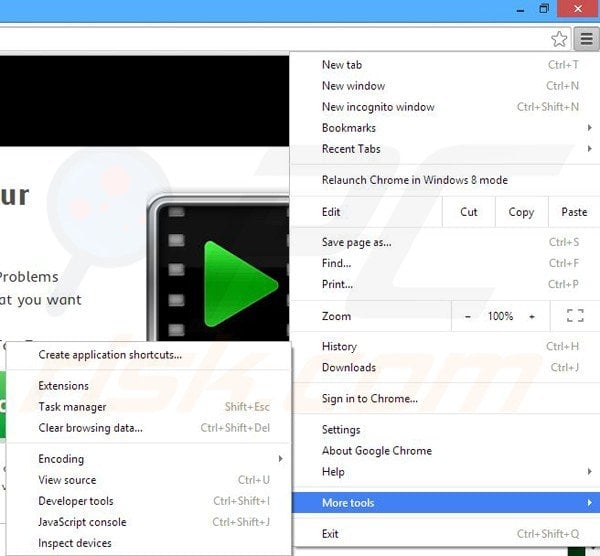
Task: Select Inspect devices
Action: tap(149, 543)
